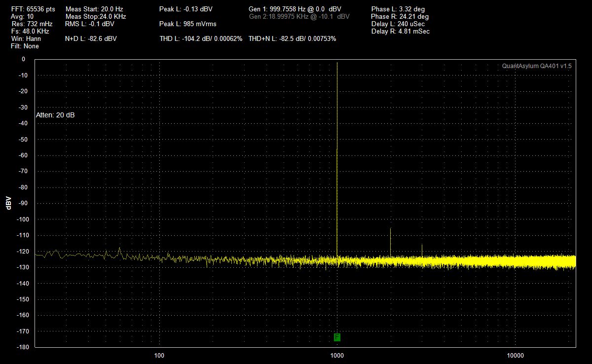Click the 'Peak L: 985 mVrms' reading
Image resolution: width=592 pixels, height=364 pixels.
tap(188, 24)
